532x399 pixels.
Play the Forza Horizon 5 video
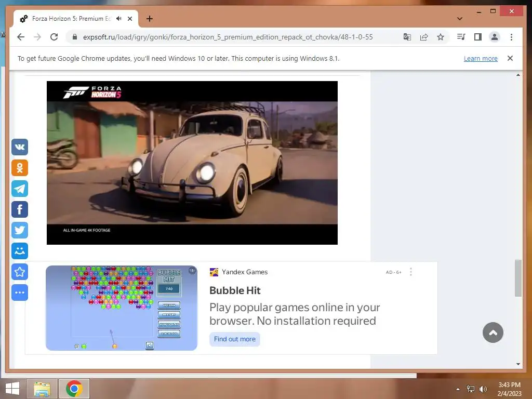coord(192,163)
